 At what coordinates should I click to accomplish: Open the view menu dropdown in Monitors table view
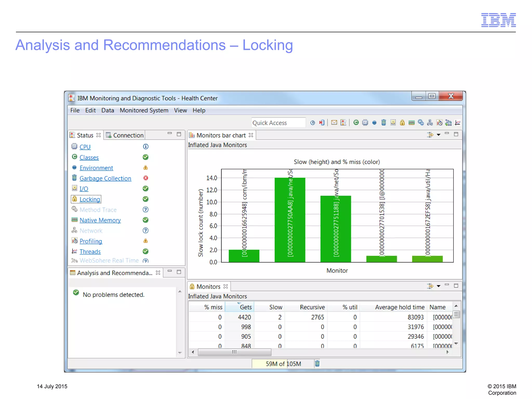coord(439,286)
